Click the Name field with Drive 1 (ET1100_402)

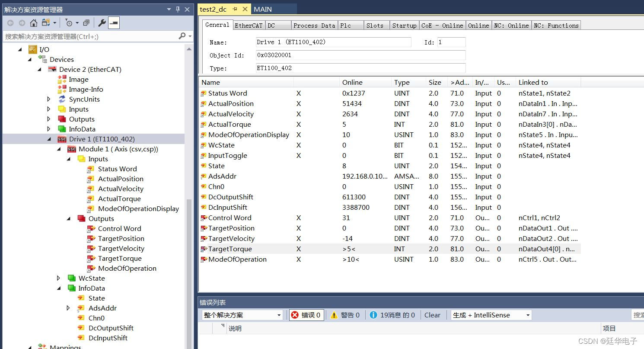click(333, 42)
